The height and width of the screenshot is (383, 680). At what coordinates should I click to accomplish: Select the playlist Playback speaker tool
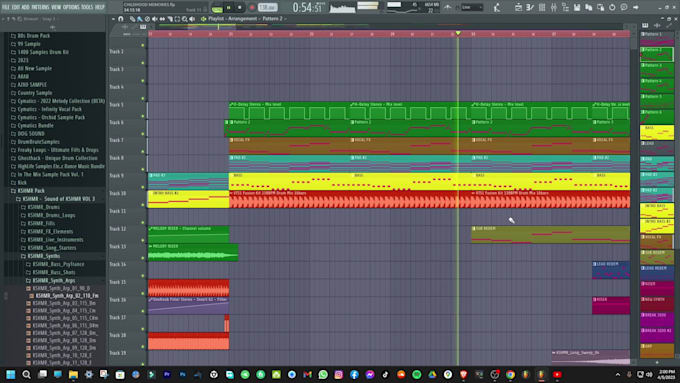pos(192,19)
